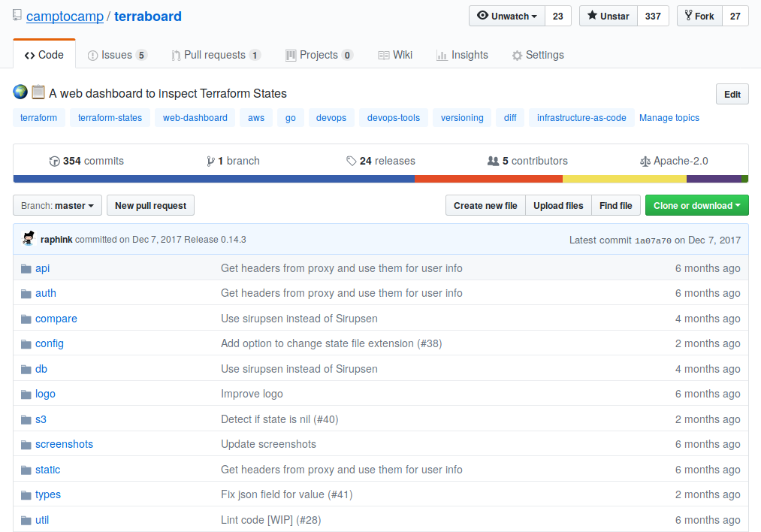
Task: Click the yellow segment of language bar
Action: pyautogui.click(x=624, y=179)
